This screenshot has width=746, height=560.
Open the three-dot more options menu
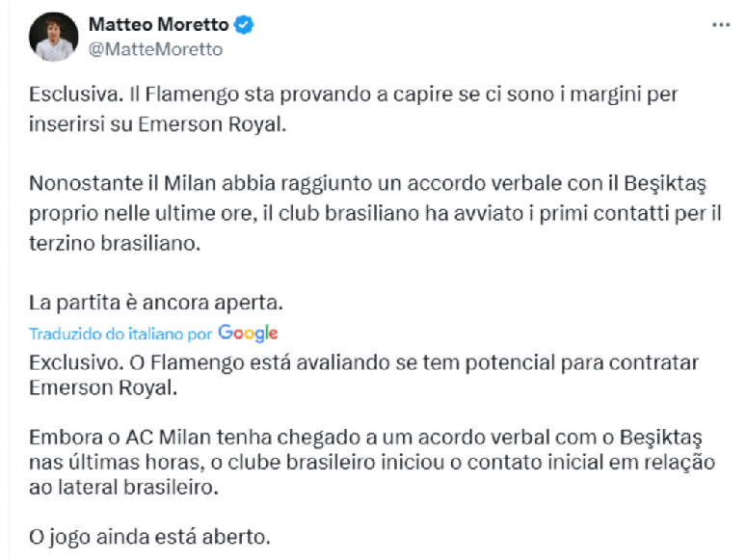point(721,25)
